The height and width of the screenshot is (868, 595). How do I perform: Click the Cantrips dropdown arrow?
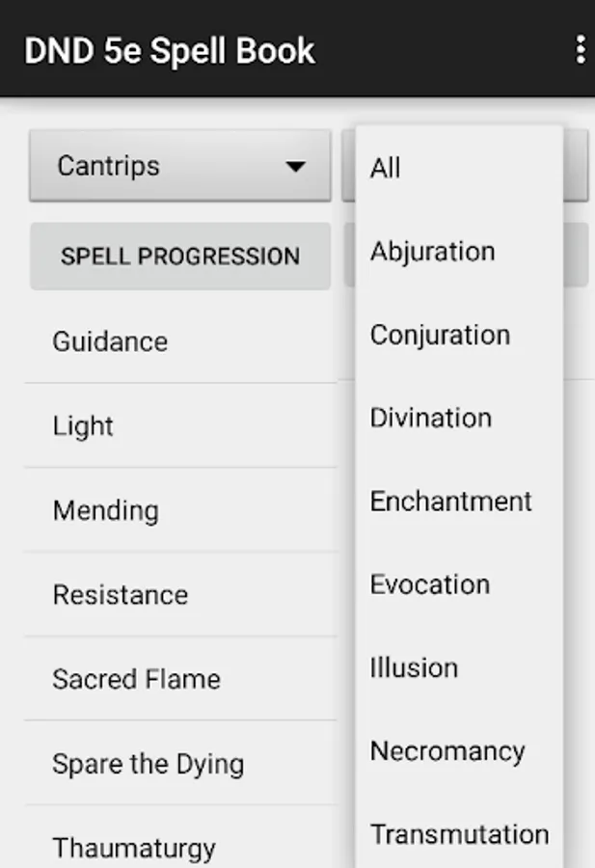tap(295, 167)
